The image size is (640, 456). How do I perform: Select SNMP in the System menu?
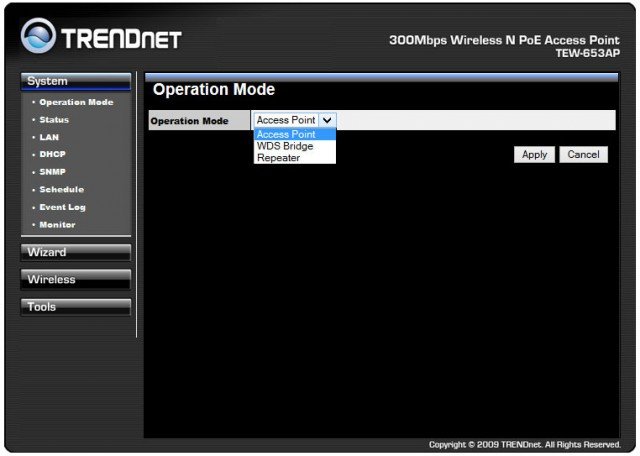(x=52, y=172)
